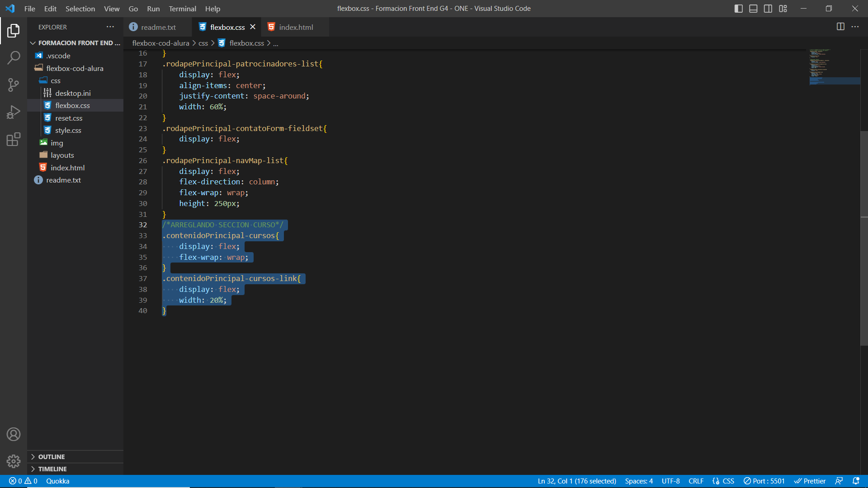The height and width of the screenshot is (488, 868).
Task: Change file encoding UTF-8
Action: [670, 481]
